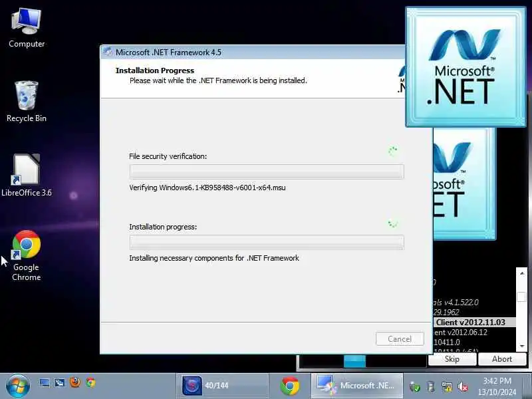This screenshot has width=532, height=399.
Task: Click the Microsoft .NET Framework 4.5 title bar
Action: pyautogui.click(x=253, y=53)
